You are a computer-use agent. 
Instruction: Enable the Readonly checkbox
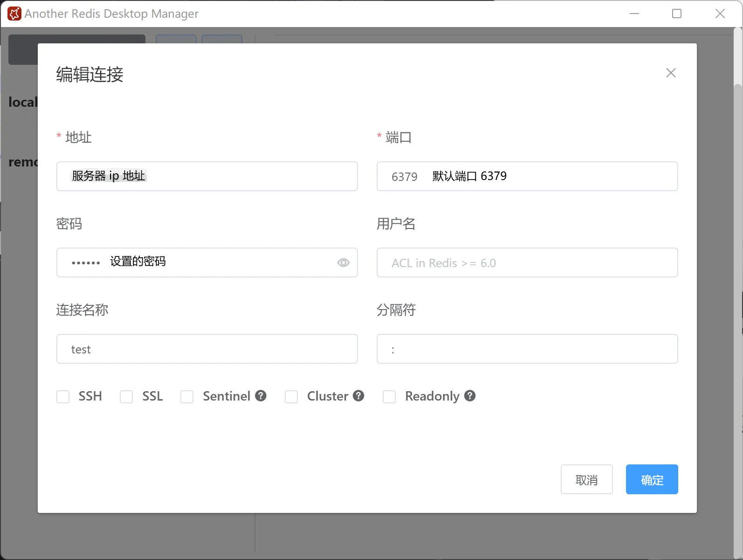[389, 397]
